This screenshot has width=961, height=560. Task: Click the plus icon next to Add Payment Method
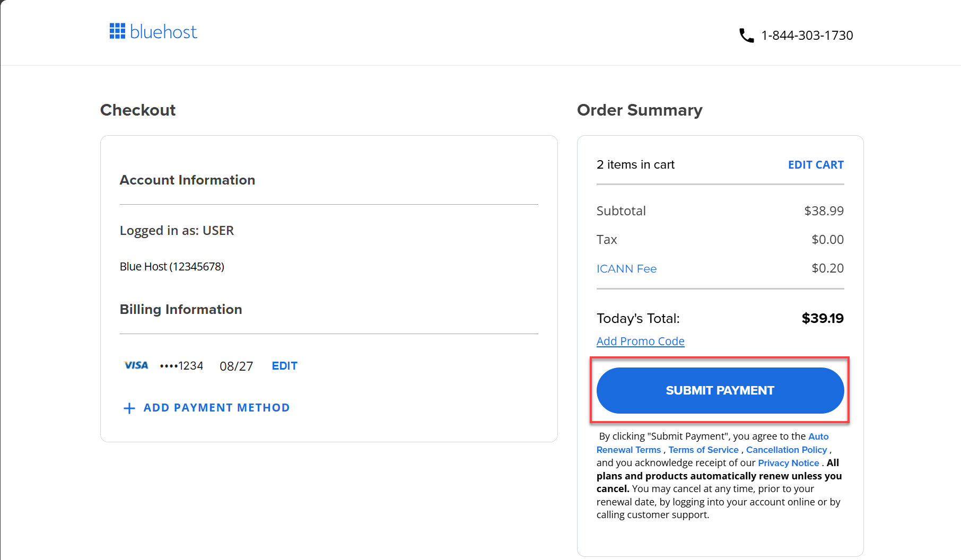coord(129,408)
